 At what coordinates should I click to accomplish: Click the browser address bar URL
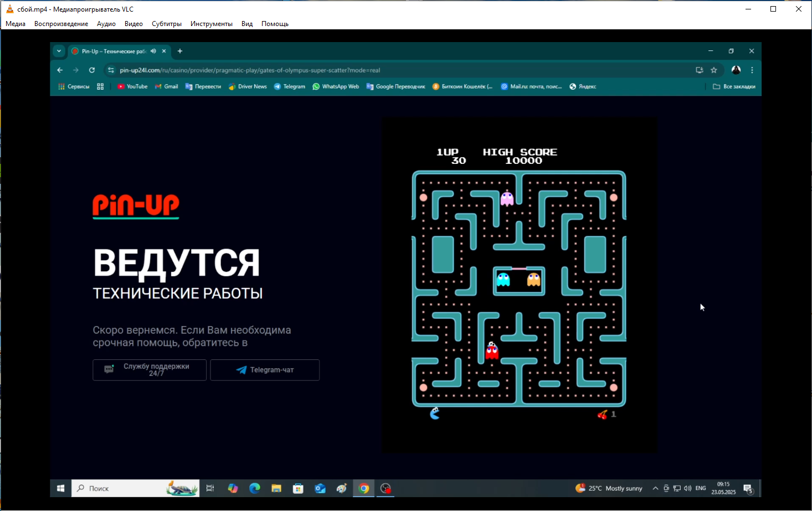pos(249,70)
